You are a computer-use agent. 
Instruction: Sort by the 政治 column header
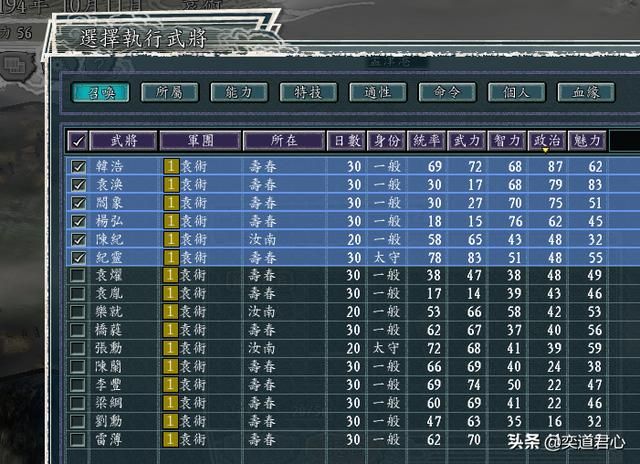547,141
